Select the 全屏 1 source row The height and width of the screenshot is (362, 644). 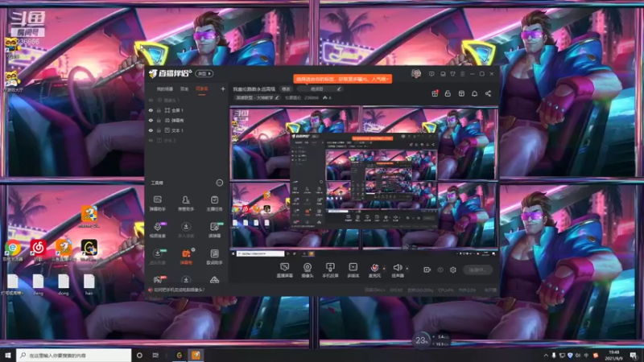coord(188,110)
